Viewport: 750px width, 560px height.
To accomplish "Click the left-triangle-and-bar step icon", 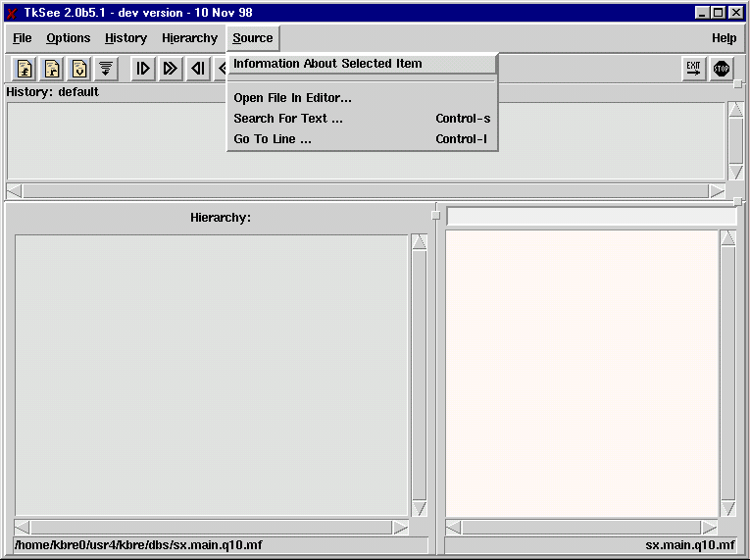I will tap(197, 69).
